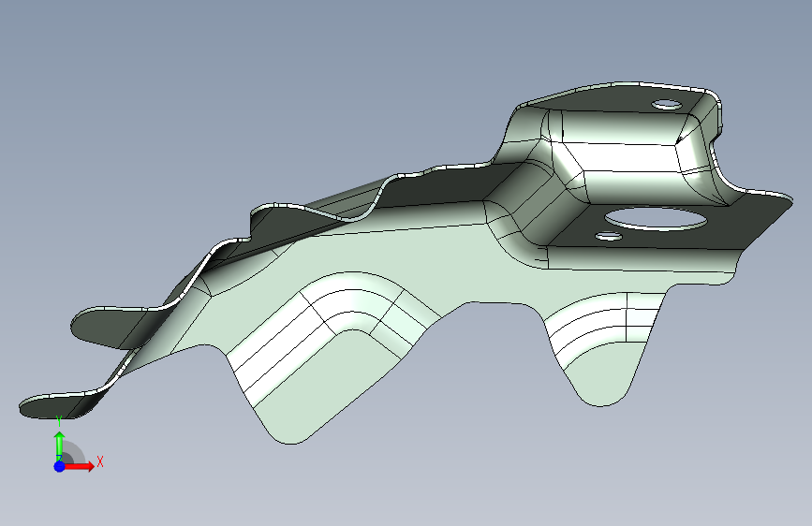Viewport: 812px width, 526px height.
Task: Click the green Y axis arrow
Action: pos(60,446)
